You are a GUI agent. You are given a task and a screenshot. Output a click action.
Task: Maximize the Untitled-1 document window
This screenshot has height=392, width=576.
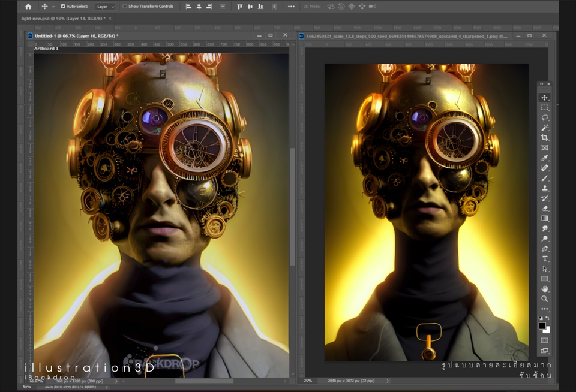[x=271, y=35]
